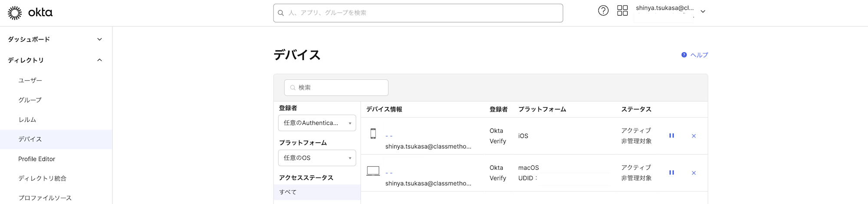Click the UDID label in the macOS row
This screenshot has height=204, width=868.
pyautogui.click(x=528, y=178)
